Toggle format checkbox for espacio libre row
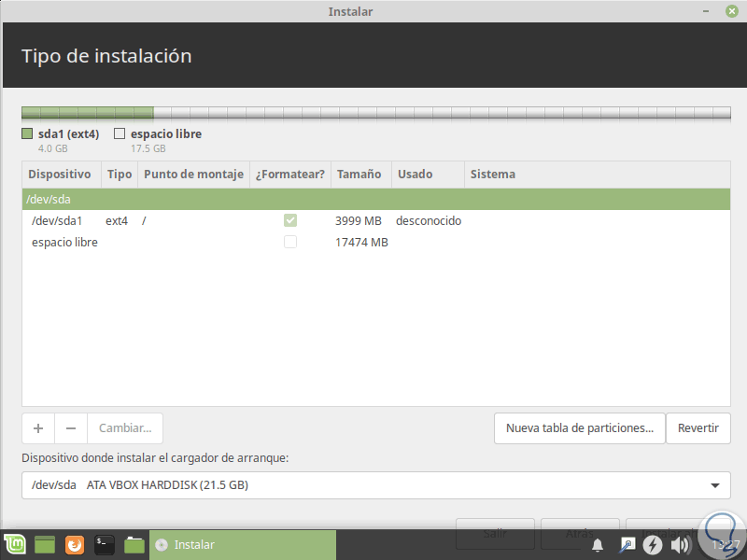Screen dimensions: 747x560 coord(290,242)
